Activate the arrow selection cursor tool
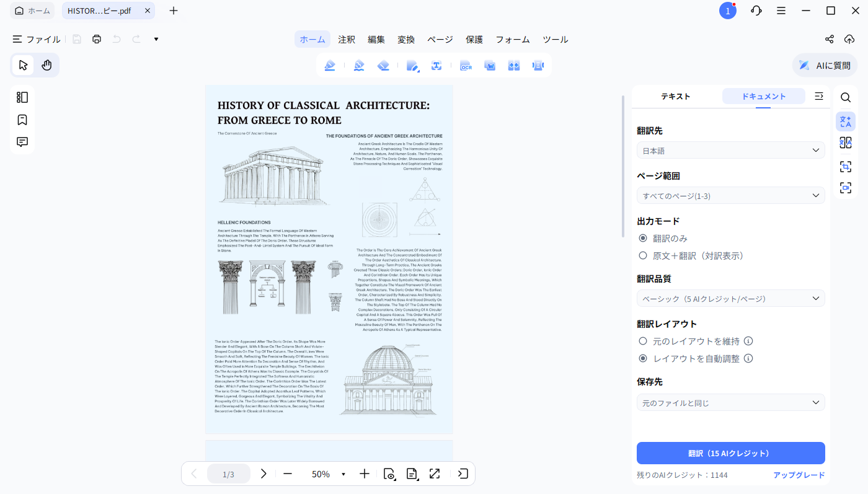Viewport: 868px width, 494px height. coord(24,65)
